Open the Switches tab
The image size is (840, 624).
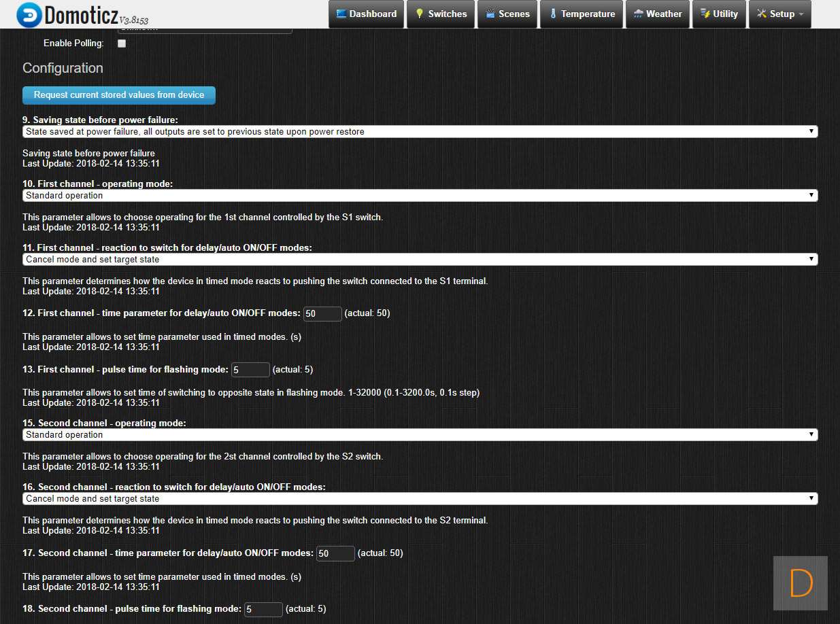click(x=441, y=14)
